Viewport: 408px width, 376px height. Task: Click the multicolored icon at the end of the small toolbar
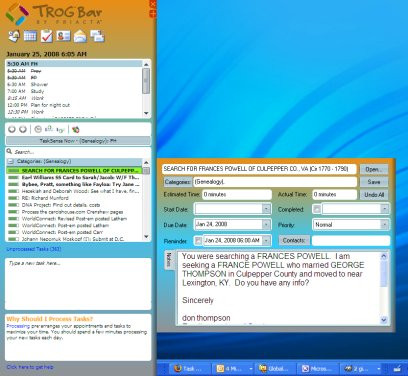tap(76, 129)
